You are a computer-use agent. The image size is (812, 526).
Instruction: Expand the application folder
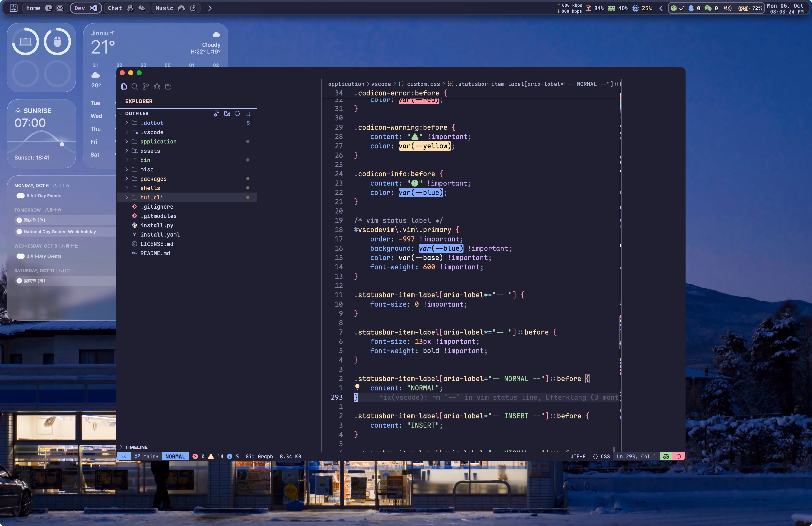(x=158, y=141)
